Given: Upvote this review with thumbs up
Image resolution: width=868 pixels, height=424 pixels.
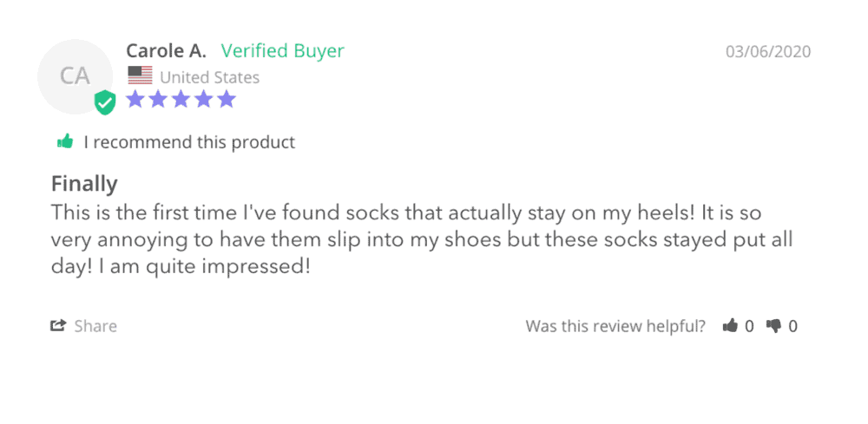Looking at the screenshot, I should (730, 326).
